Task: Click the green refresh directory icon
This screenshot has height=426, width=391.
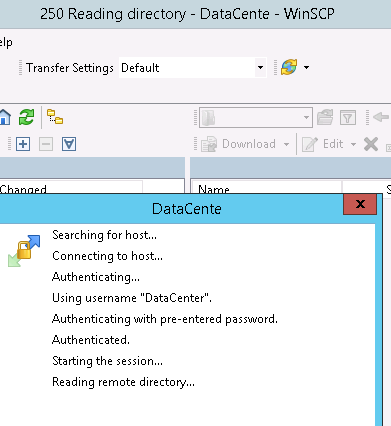Action: (27, 117)
